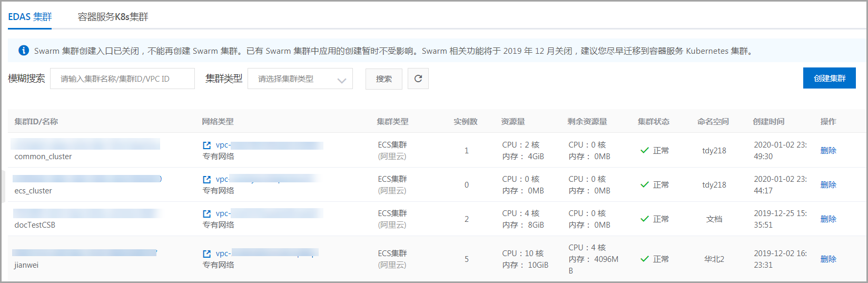
Task: Click the blue info icon in banner
Action: pyautogui.click(x=24, y=51)
